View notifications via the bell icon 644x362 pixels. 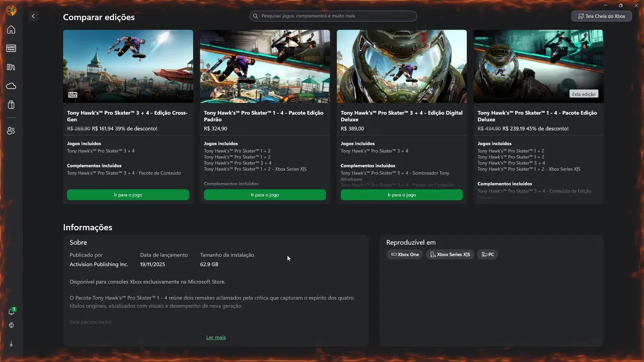pyautogui.click(x=11, y=312)
